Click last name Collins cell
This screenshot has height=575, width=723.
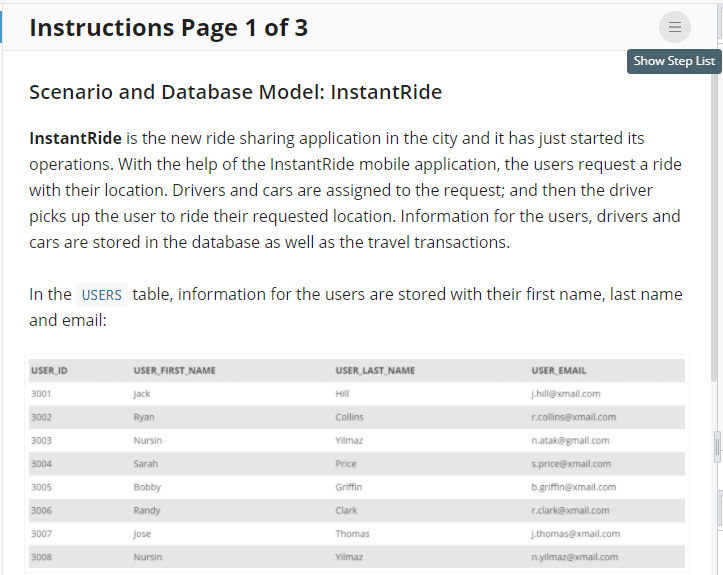349,417
